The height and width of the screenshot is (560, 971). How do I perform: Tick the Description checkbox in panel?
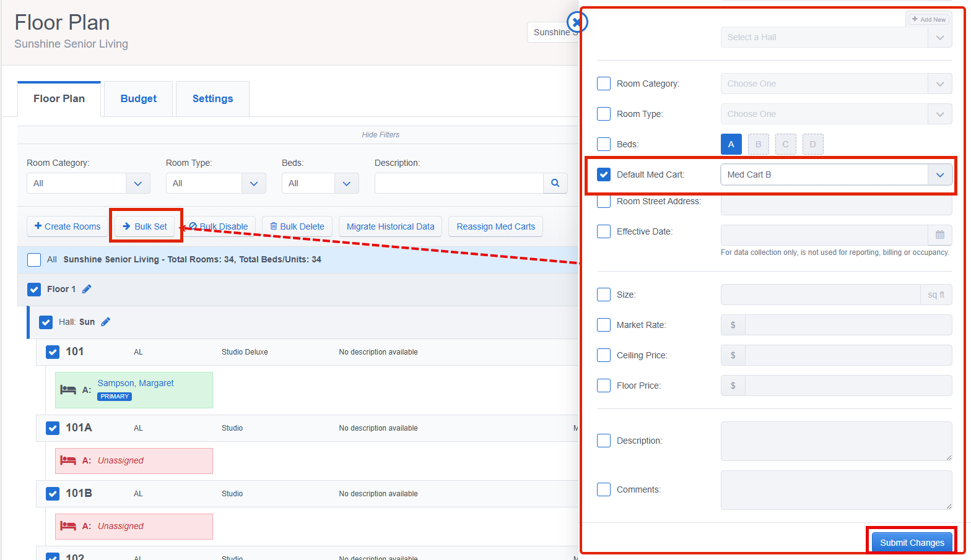[604, 441]
